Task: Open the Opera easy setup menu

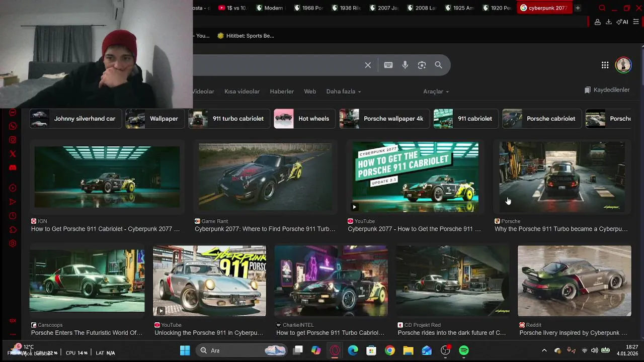Action: 636,22
